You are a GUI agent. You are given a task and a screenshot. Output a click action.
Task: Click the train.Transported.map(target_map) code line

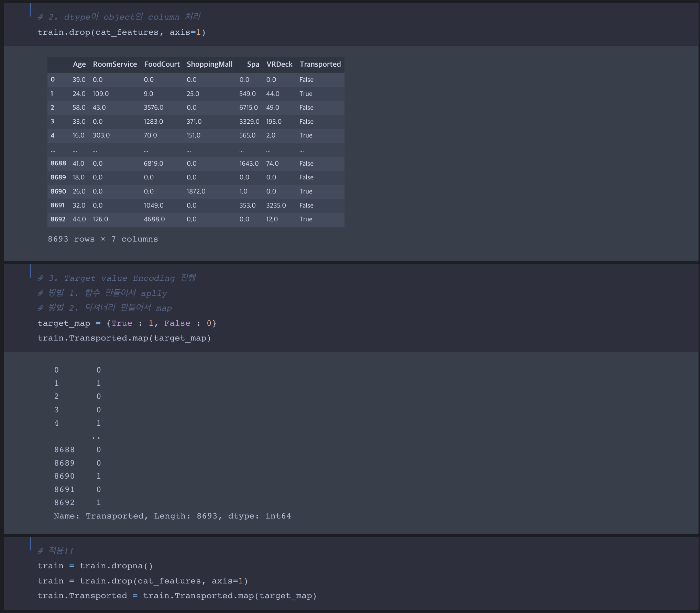coord(124,338)
